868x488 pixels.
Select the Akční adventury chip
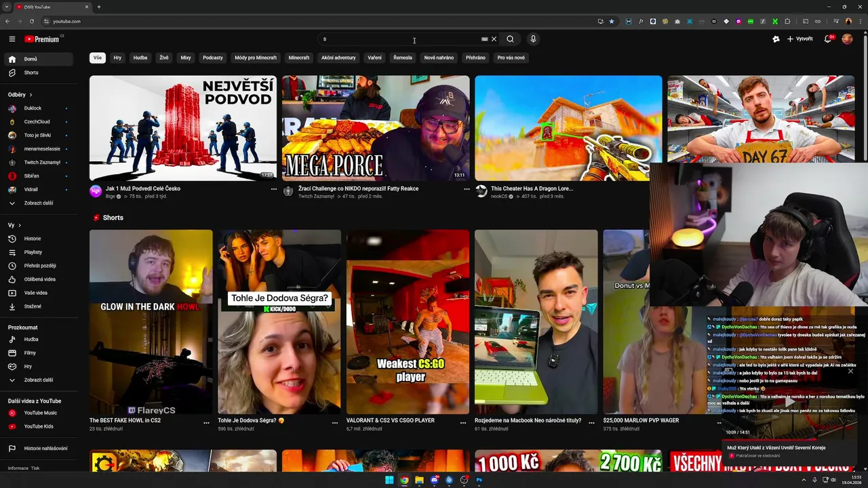click(338, 58)
